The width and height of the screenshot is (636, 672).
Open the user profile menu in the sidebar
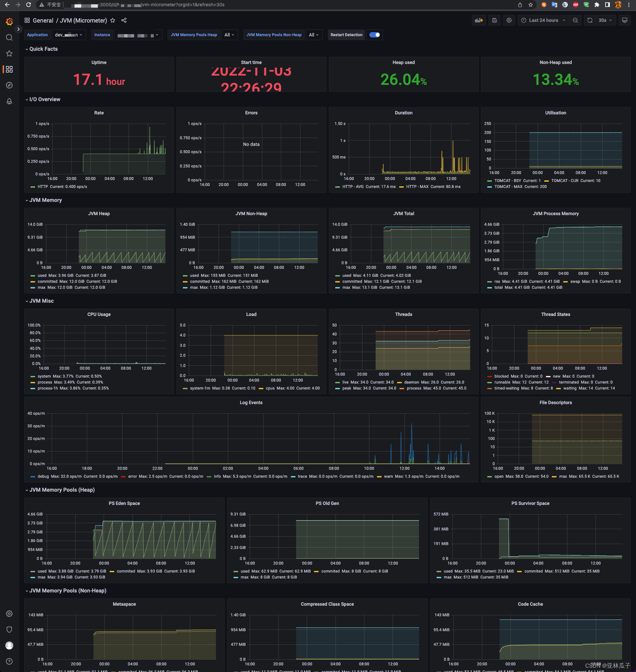[9, 645]
